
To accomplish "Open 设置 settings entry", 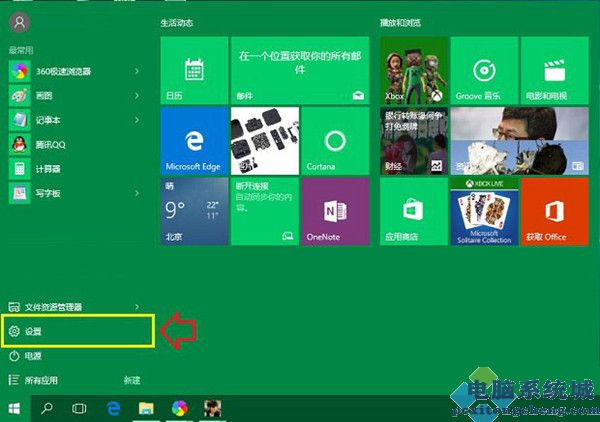I will [x=78, y=331].
